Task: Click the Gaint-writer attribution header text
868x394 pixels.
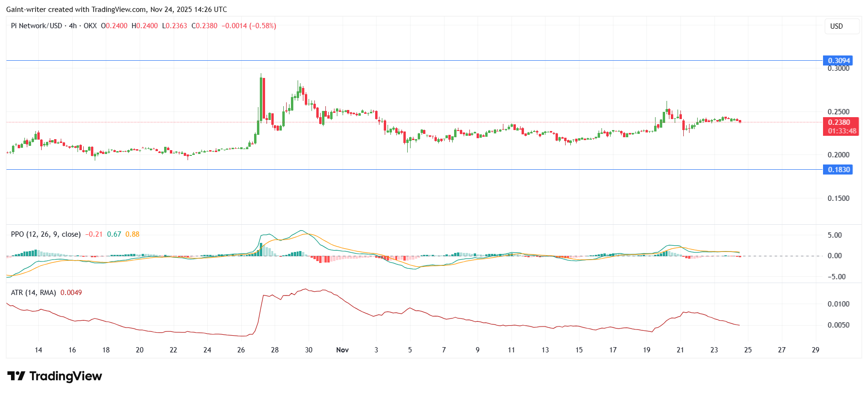Action: pos(117,9)
